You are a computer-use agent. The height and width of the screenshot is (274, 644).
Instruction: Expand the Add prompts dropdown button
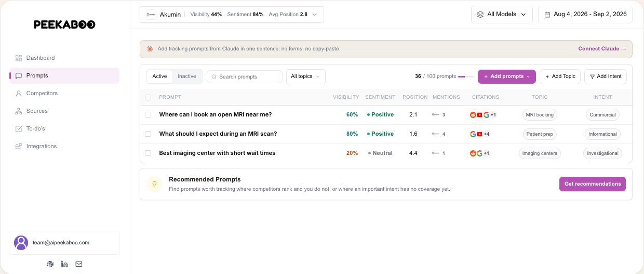point(506,76)
